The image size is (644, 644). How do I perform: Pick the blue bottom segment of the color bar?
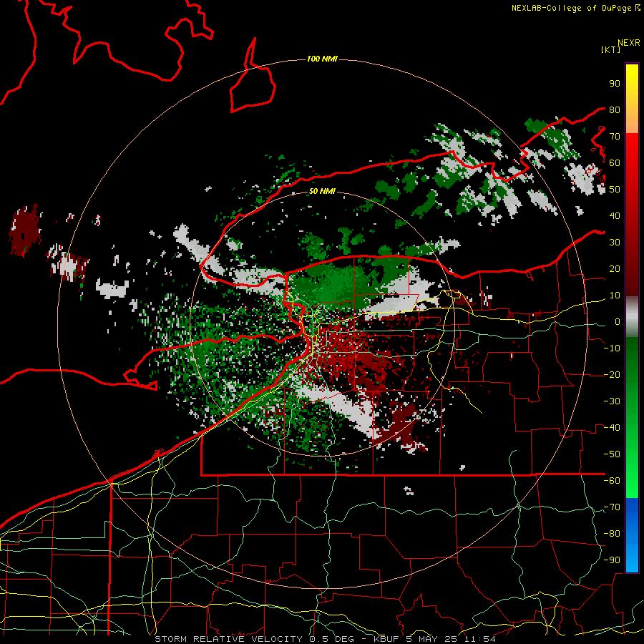click(x=632, y=535)
